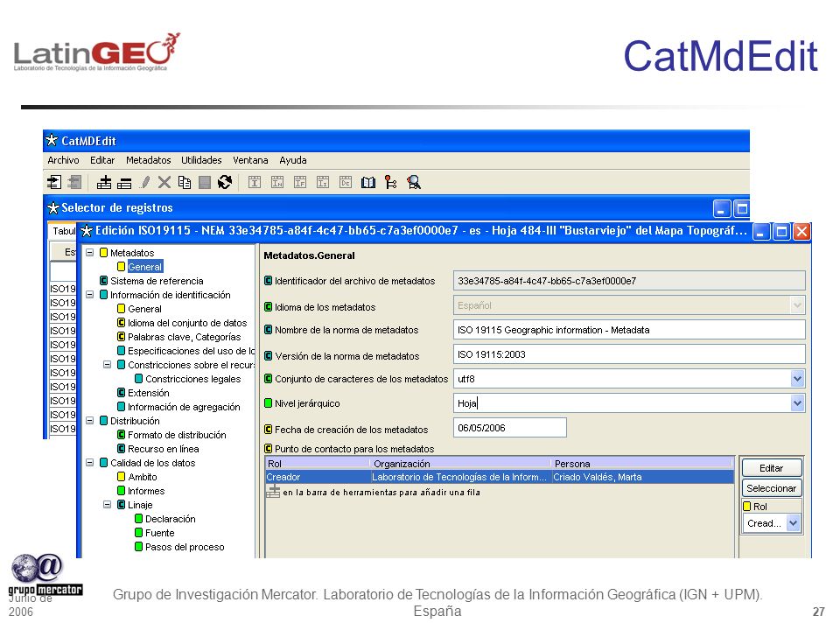Select Informes in the tree
Viewport: 840px width, 630px height.
[x=146, y=491]
